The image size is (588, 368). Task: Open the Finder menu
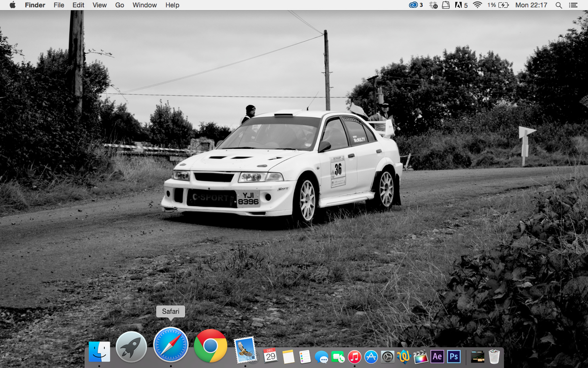point(35,5)
